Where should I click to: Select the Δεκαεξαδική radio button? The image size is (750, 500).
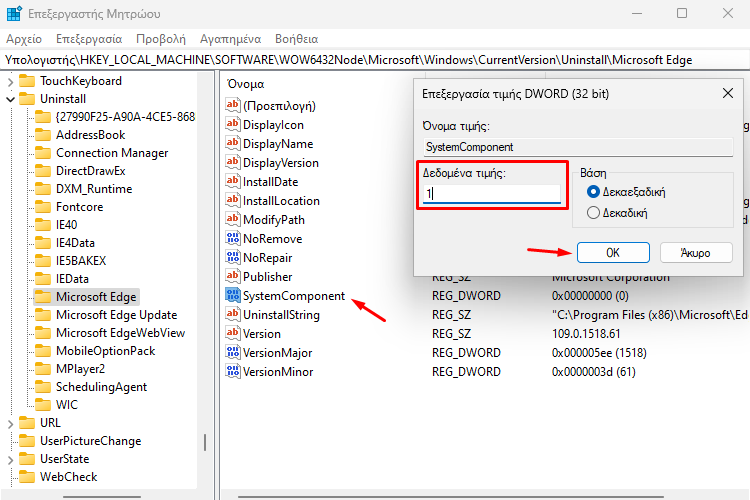[x=593, y=192]
